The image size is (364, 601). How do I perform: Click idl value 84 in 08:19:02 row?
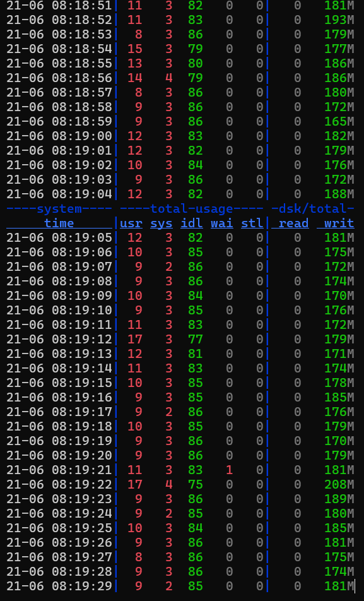(x=196, y=165)
